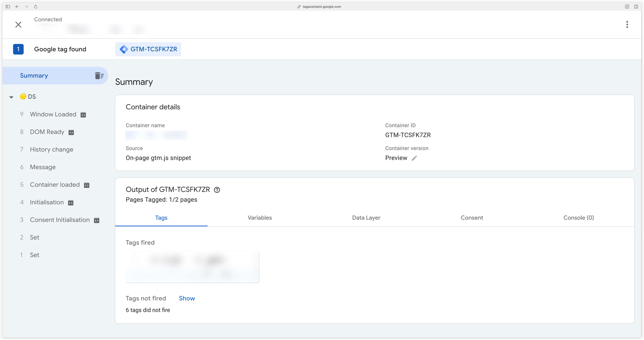Go forward in the browser
This screenshot has height=340, width=644.
tap(26, 7)
